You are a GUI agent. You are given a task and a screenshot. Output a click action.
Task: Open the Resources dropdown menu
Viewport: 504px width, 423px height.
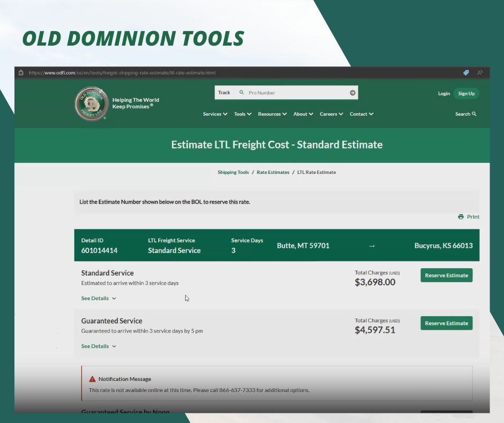click(272, 114)
